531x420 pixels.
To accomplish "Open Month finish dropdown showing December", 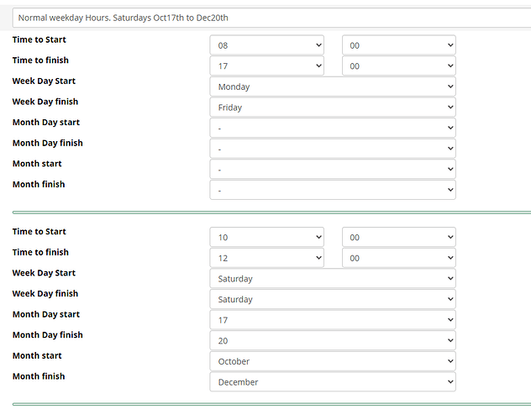I will click(x=332, y=382).
